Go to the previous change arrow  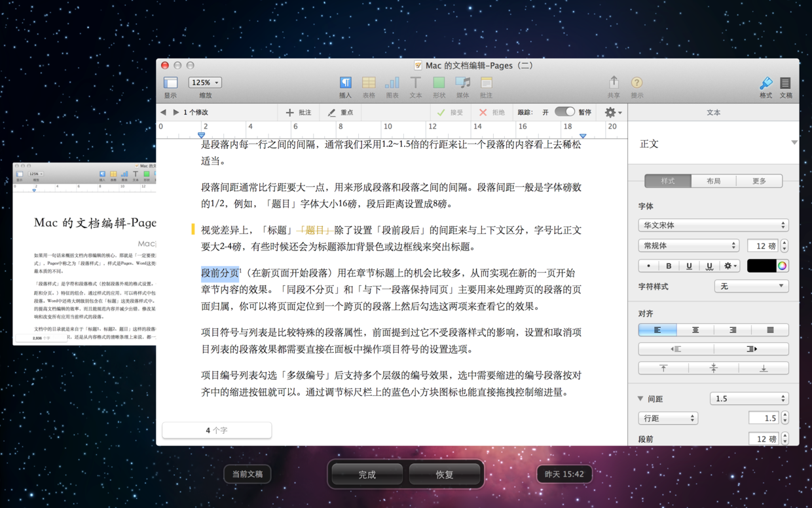(x=164, y=113)
